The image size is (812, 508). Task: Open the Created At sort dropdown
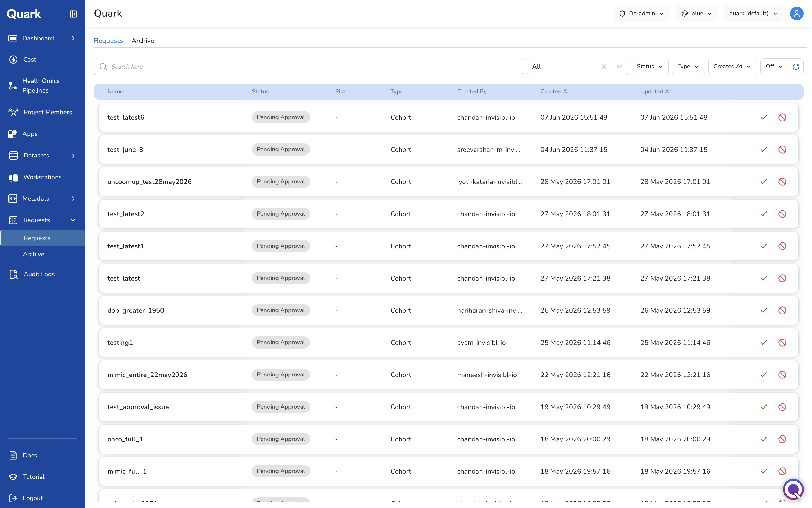coord(732,67)
